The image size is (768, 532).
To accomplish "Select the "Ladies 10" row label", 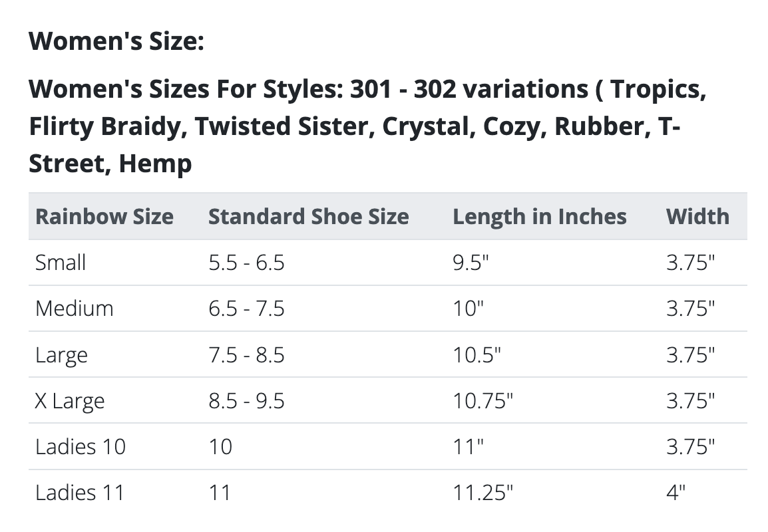I will coord(81,447).
